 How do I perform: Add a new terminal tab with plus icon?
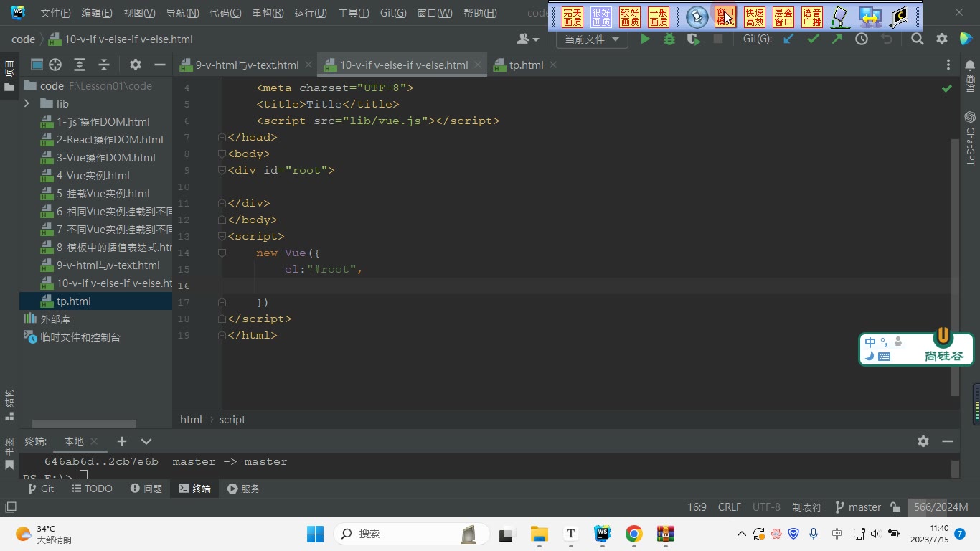[x=122, y=441]
